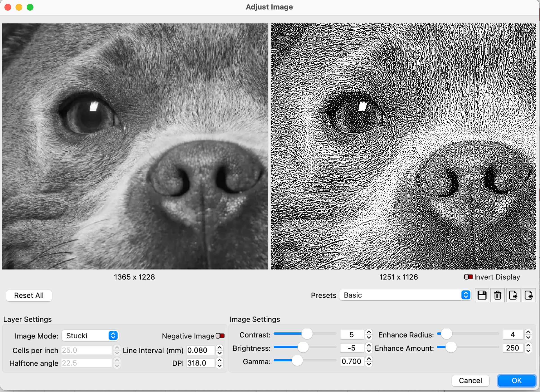Increase Gamma with the stepper up arrow
Viewport: 540px width, 392px height.
point(369,359)
